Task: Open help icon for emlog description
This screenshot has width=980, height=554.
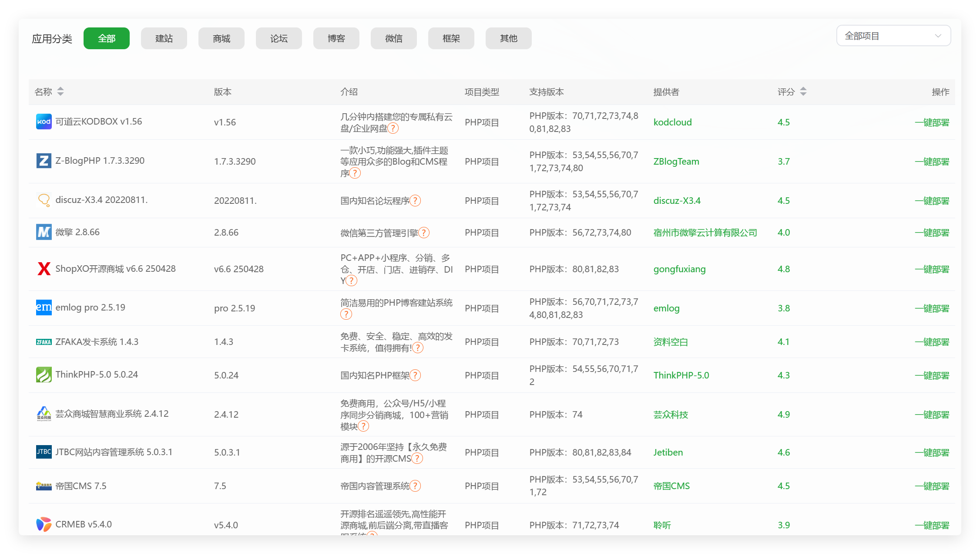Action: click(346, 314)
